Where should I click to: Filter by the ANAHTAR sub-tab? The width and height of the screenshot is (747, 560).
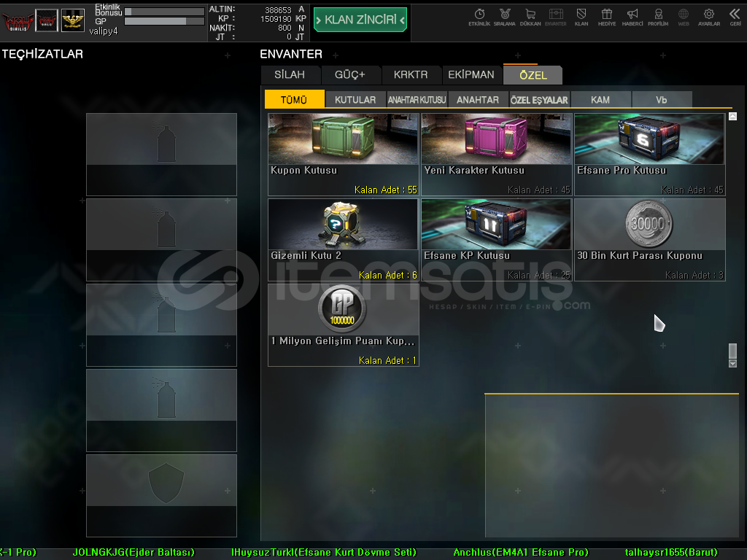[x=478, y=99]
